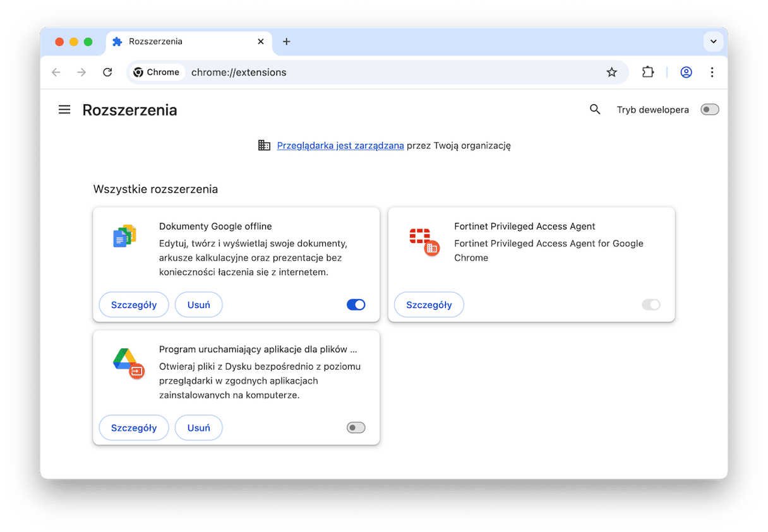Expand the tab search dropdown chevron
This screenshot has width=768, height=532.
[713, 42]
